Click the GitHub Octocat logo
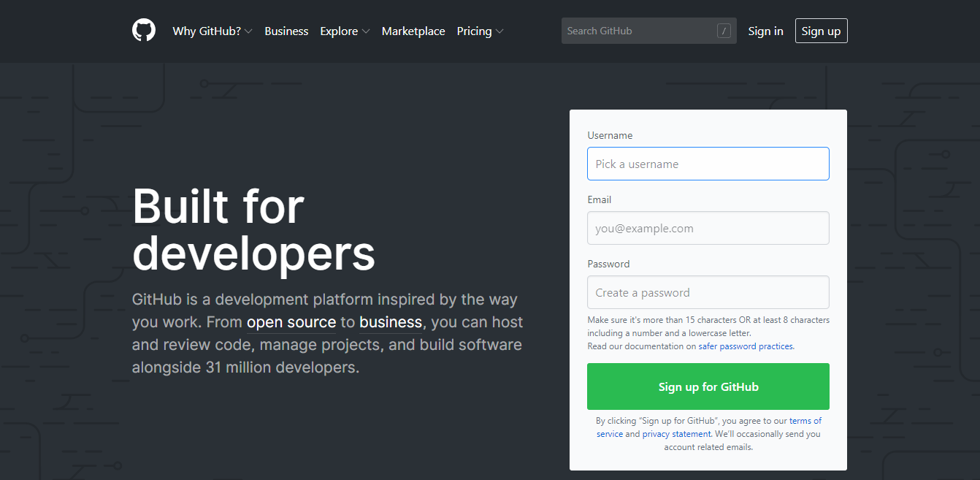 point(144,31)
